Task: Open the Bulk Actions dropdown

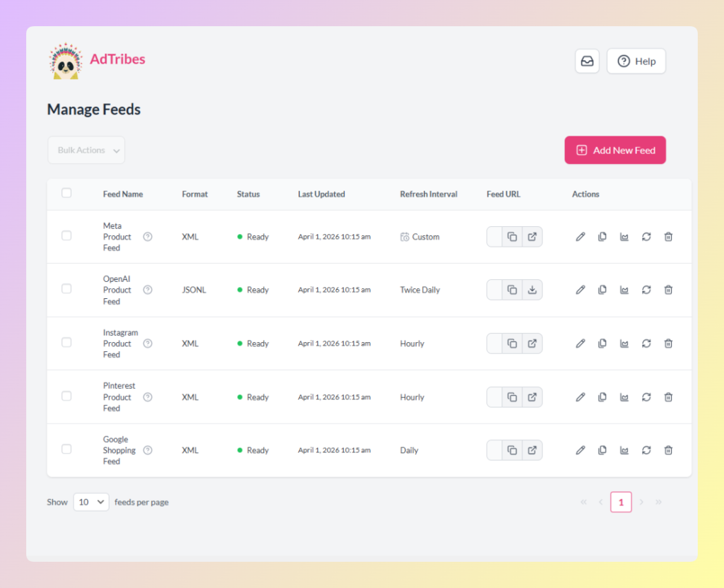Action: click(86, 150)
